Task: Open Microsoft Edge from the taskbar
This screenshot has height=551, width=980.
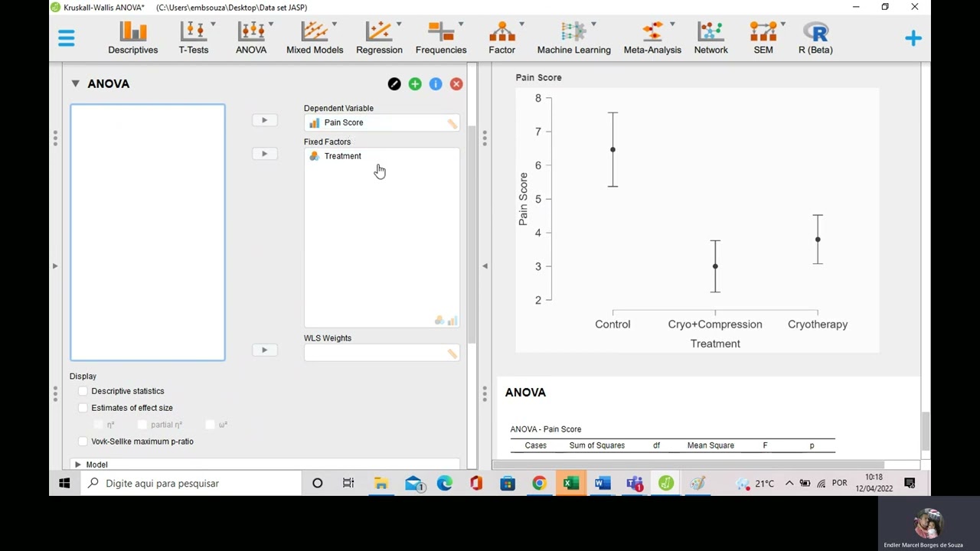Action: tap(445, 484)
